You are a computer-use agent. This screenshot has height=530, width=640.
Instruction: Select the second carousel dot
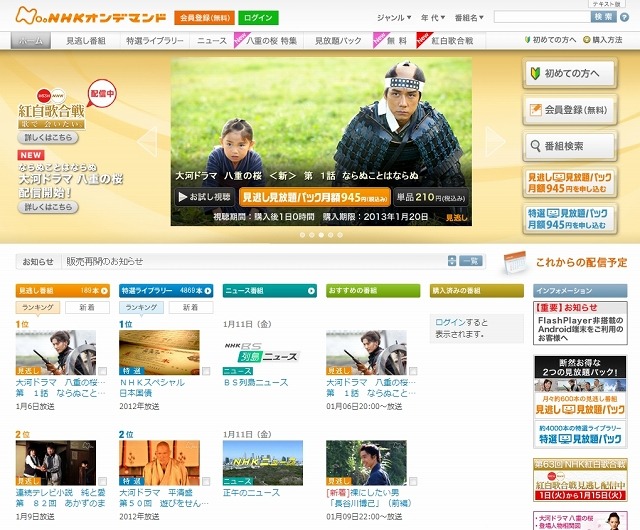coord(312,235)
